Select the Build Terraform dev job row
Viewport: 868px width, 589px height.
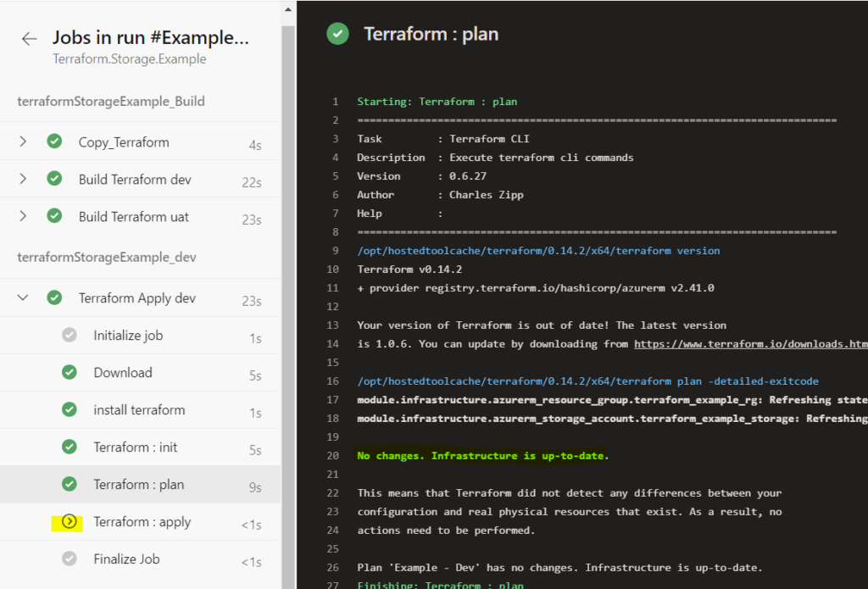click(x=140, y=178)
